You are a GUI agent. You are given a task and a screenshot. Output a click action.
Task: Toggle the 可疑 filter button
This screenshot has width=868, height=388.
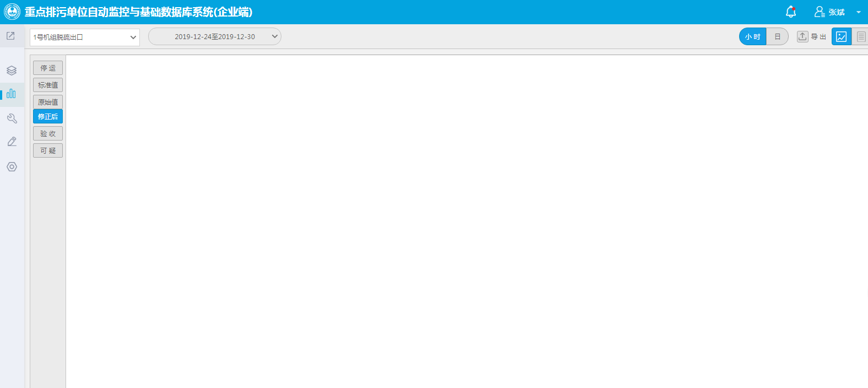[48, 150]
